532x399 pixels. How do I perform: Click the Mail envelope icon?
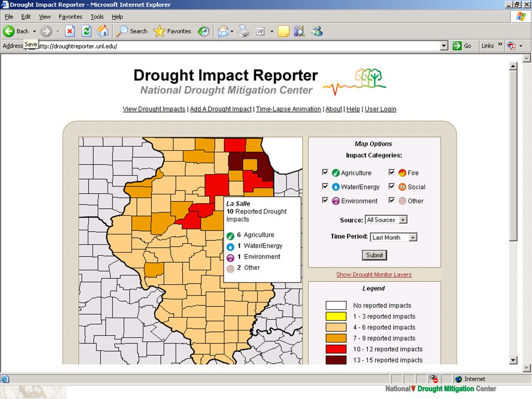tap(223, 31)
